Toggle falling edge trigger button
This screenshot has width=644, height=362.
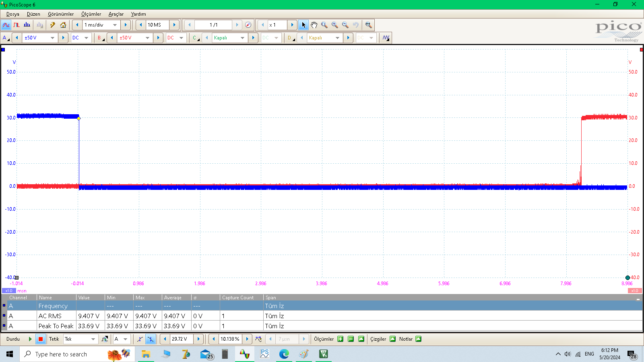[151, 339]
